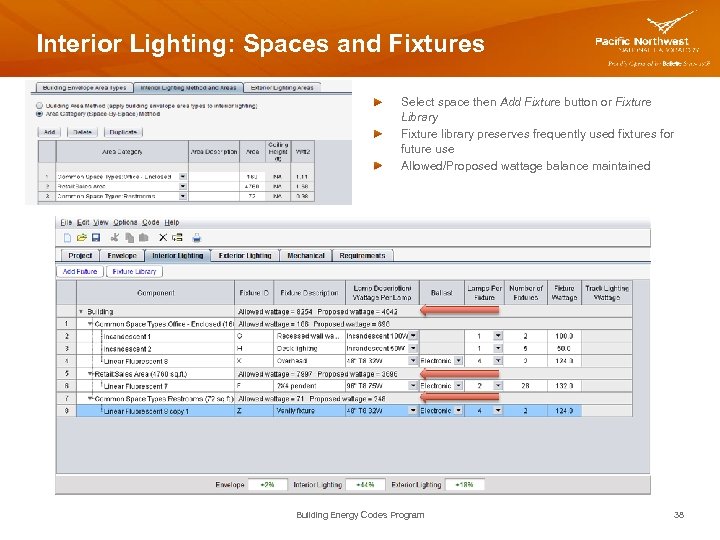Open ballast dropdown in Linear Fluorescent 7 row
Image resolution: width=720 pixels, height=540 pixels.
click(458, 385)
